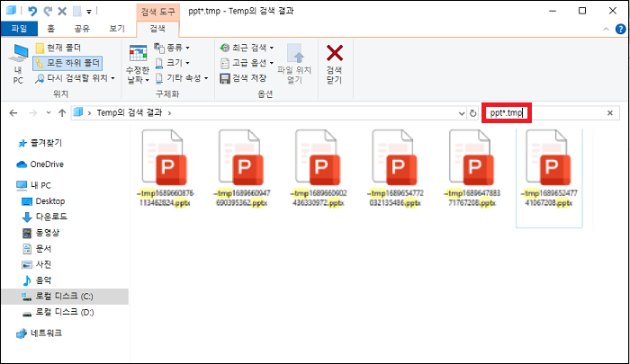Screen dimensions: 630x364
Task: Open Help with question mark icon
Action: (620, 29)
